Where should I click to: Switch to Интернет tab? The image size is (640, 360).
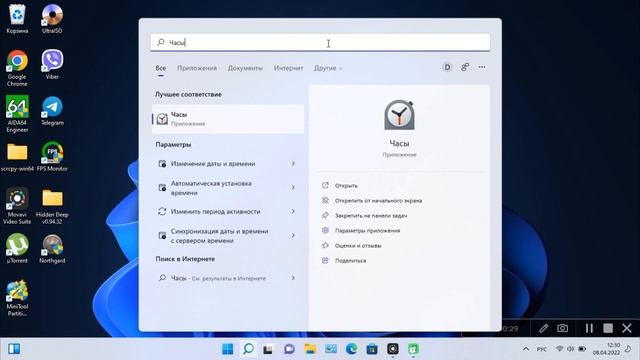pyautogui.click(x=289, y=68)
